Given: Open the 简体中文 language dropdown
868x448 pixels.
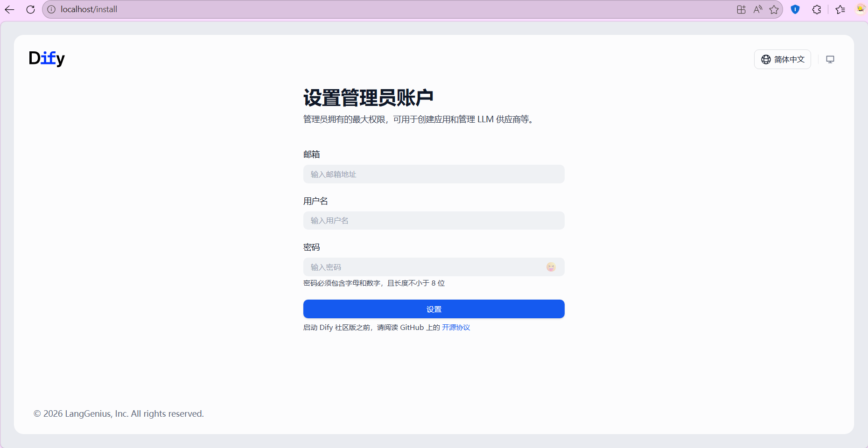Looking at the screenshot, I should point(783,59).
